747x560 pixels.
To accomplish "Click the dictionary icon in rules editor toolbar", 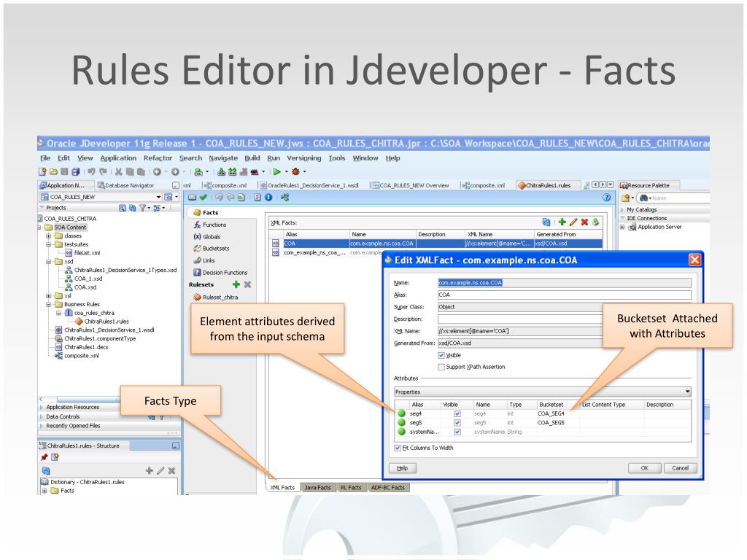I will click(192, 197).
